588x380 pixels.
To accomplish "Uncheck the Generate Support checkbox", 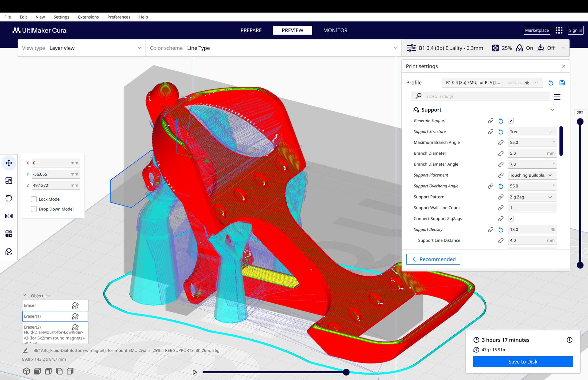I will [x=511, y=121].
